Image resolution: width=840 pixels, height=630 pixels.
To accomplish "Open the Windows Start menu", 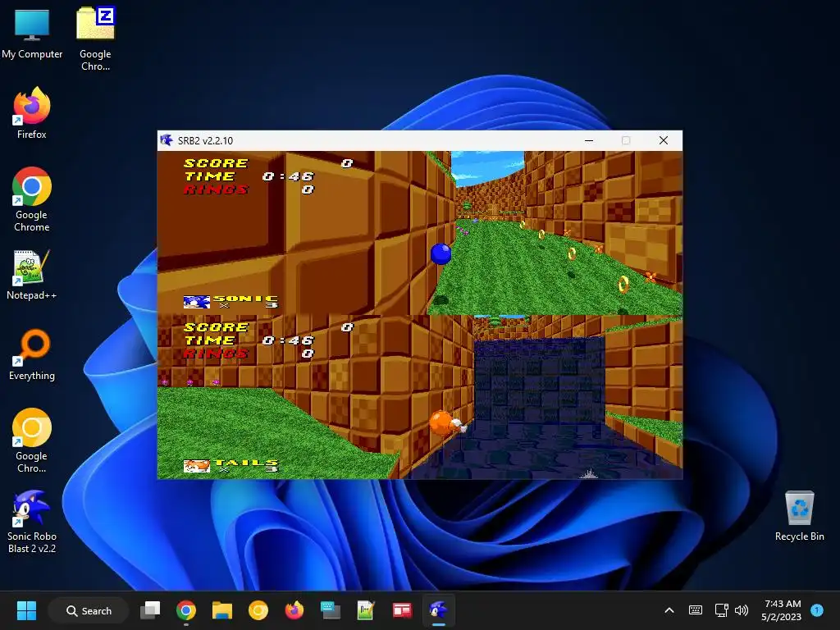I will [26, 610].
